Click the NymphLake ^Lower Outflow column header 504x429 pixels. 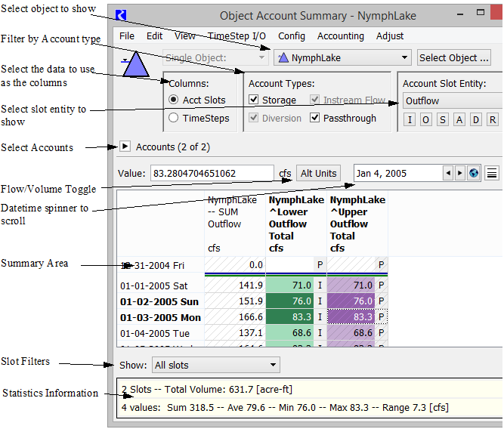click(296, 224)
